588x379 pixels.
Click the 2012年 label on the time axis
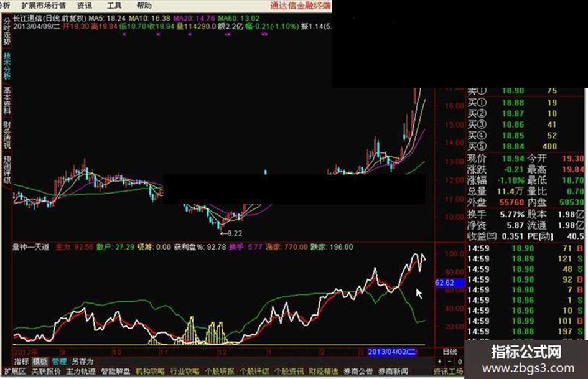click(x=26, y=352)
